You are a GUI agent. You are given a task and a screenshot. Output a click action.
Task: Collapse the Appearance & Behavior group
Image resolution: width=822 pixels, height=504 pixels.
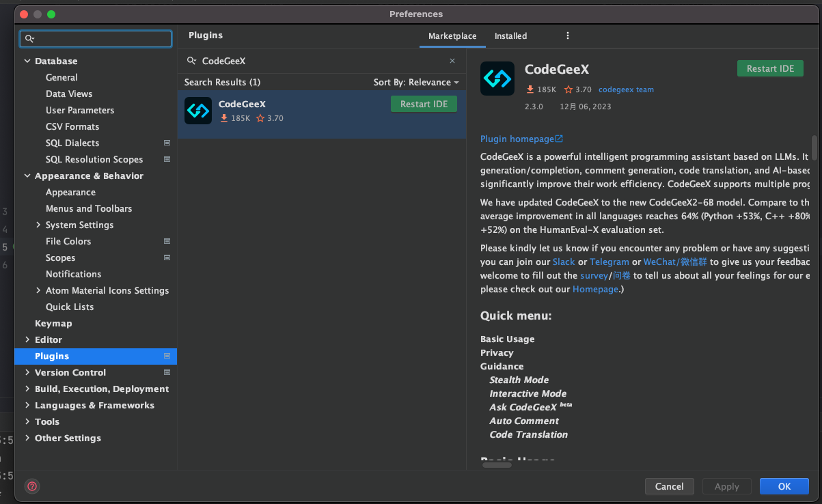pyautogui.click(x=27, y=176)
